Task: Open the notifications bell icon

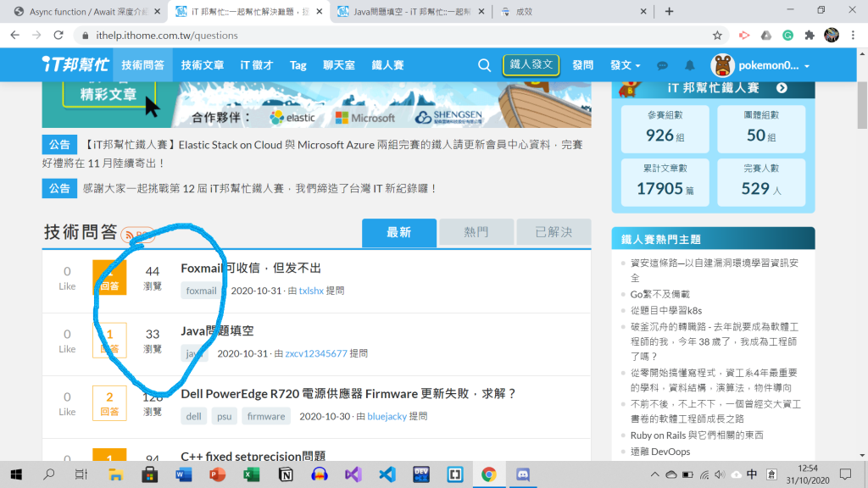Action: [689, 65]
